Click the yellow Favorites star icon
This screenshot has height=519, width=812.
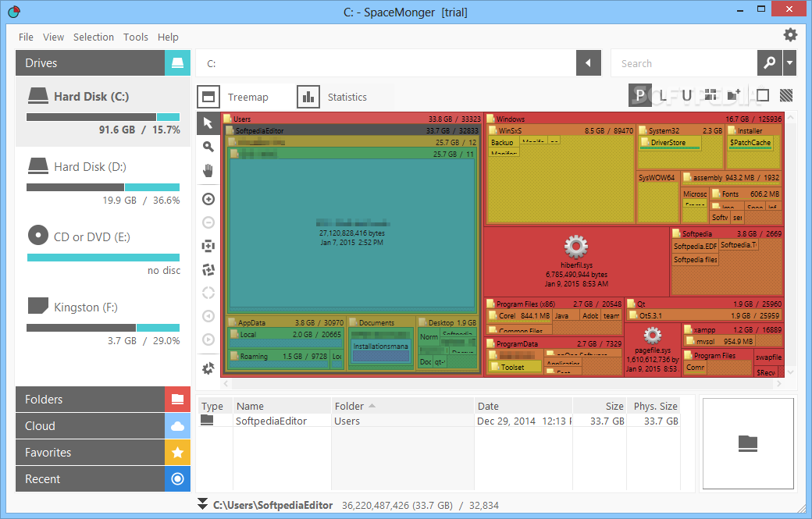pyautogui.click(x=178, y=452)
